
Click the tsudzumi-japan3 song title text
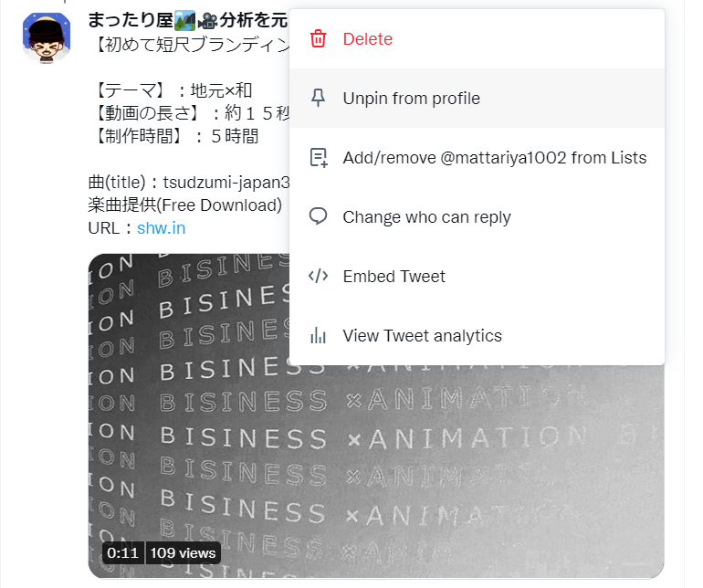tap(226, 183)
